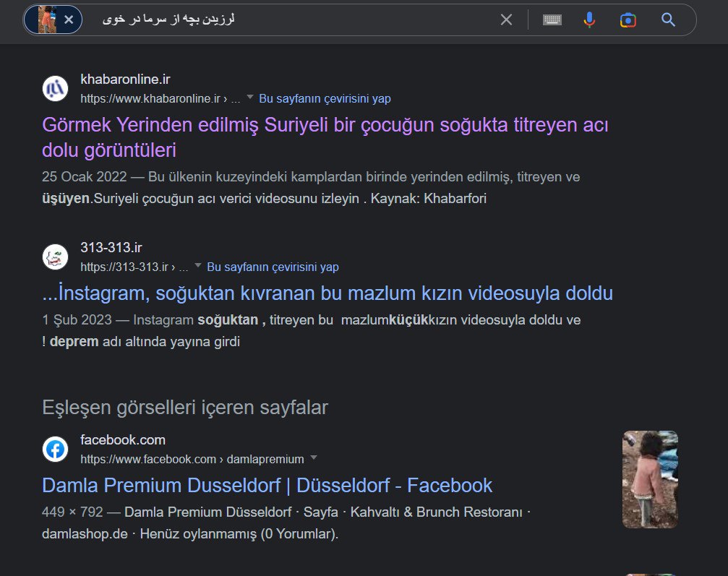The image size is (728, 576).
Task: Click the khabaronline.ir site favicon
Action: [55, 88]
